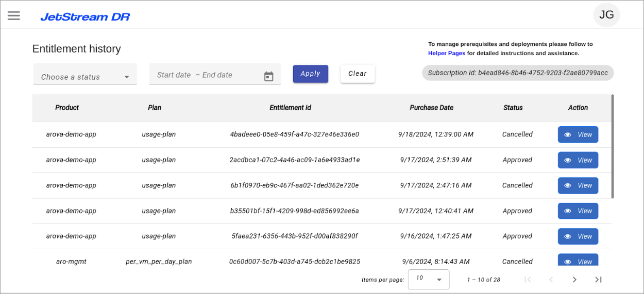The image size is (644, 294).
Task: Open the calendar date picker icon
Action: (x=268, y=76)
